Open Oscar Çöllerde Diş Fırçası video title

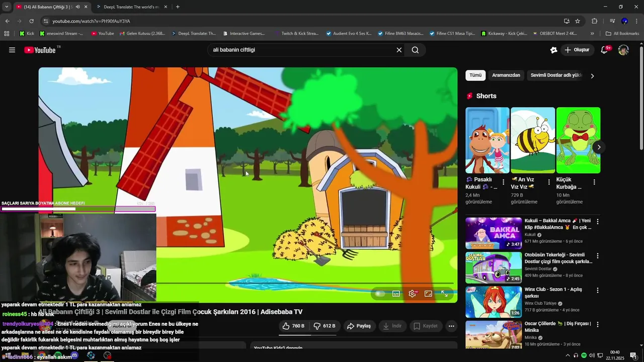point(558,327)
